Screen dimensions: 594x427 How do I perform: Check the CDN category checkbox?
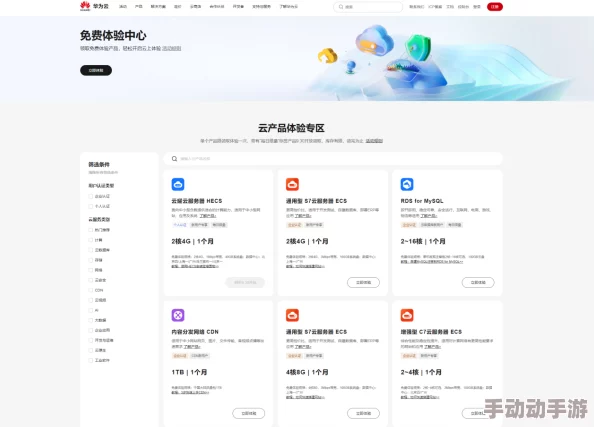tap(91, 290)
